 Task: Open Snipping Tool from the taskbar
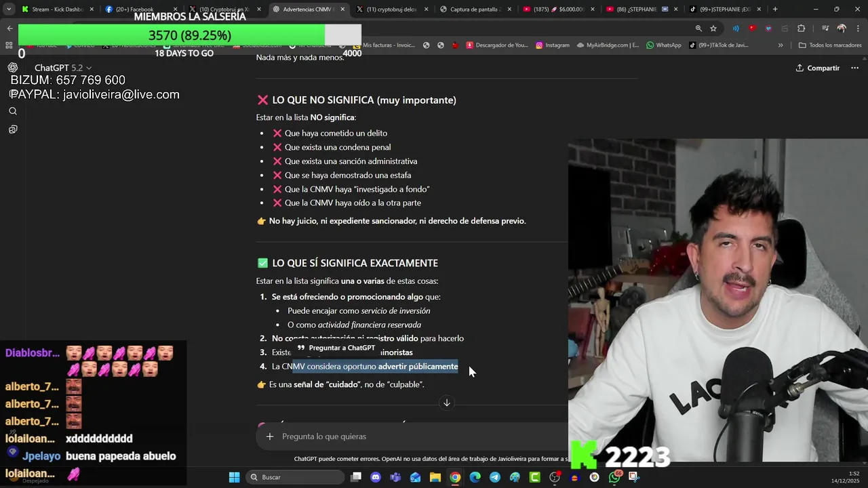pos(634,477)
